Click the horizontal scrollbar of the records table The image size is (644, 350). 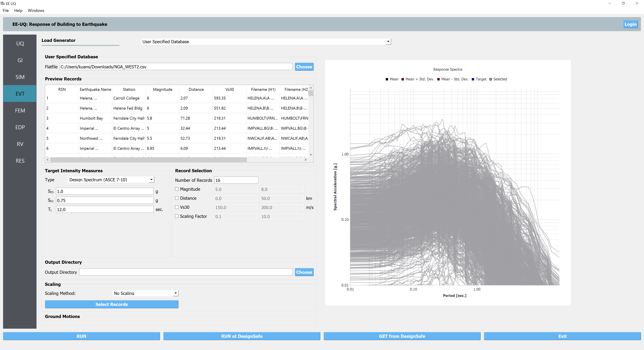(x=148, y=160)
